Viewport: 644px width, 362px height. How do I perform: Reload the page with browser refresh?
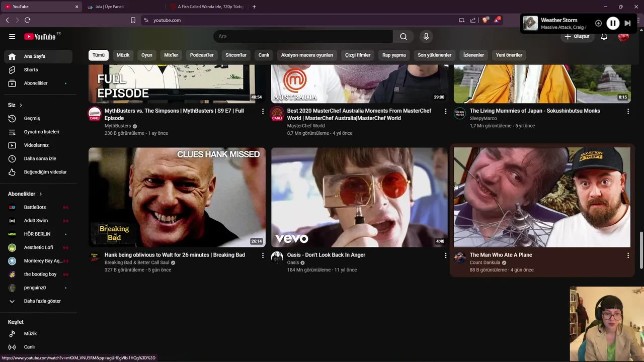[x=27, y=20]
